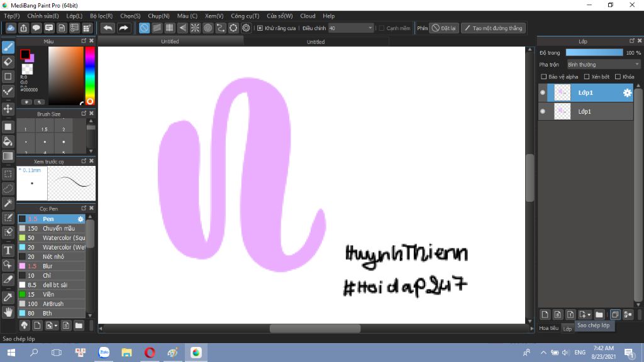Select the Magic Wand tool
Viewport: 644px width, 362px height.
click(8, 203)
